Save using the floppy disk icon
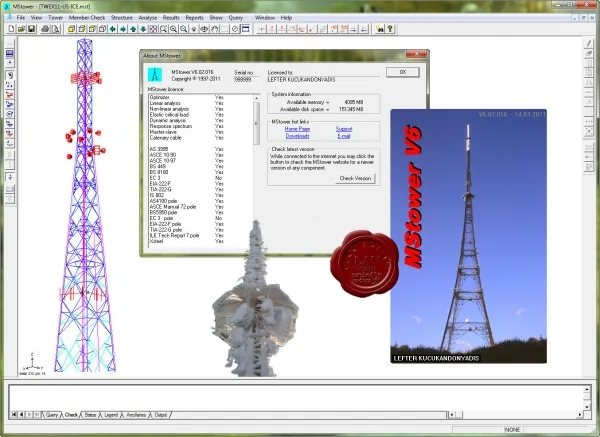Viewport: 600px width, 437px height. (x=31, y=29)
